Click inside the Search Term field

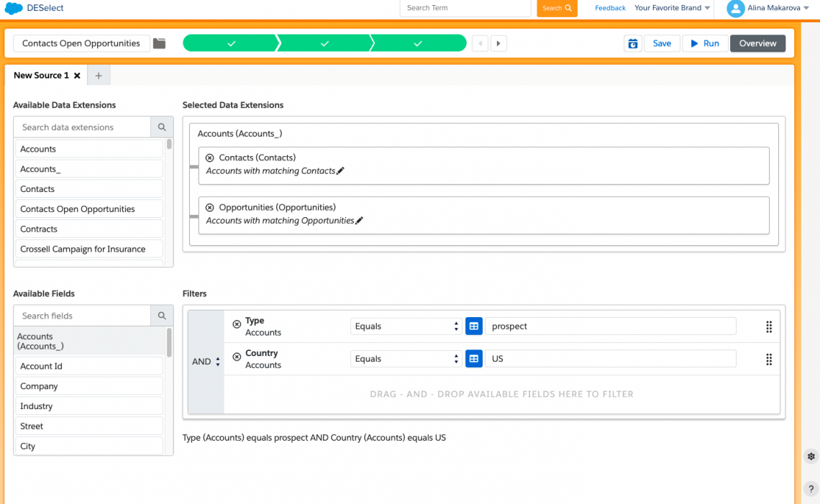(x=465, y=8)
